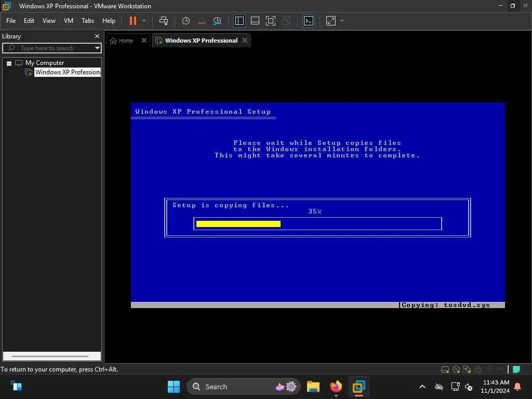Click the Send Ctrl+Alt+Del toolbar icon
Screen dimensions: 532x399
164,21
